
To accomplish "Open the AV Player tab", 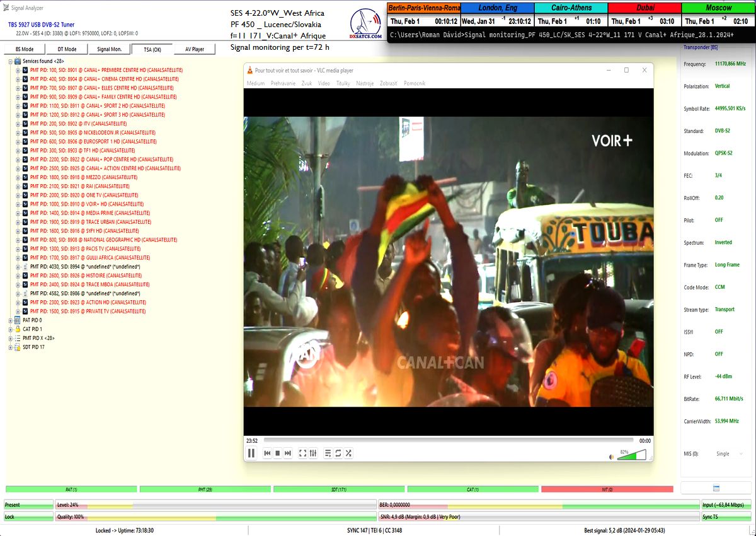I will tap(194, 49).
